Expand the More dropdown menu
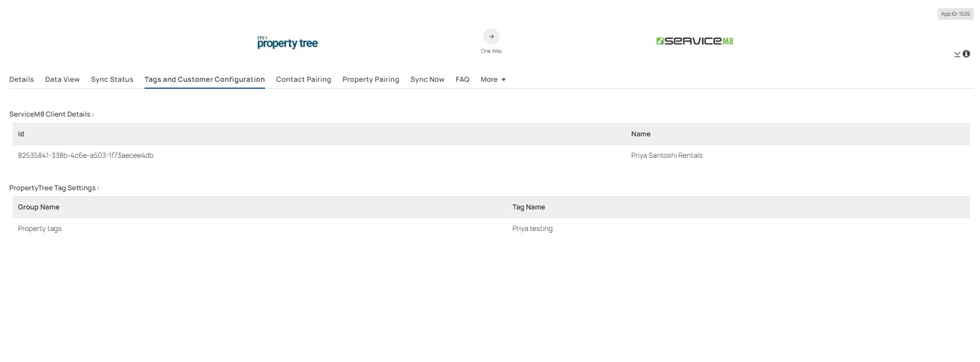Screen dimensions: 980x362 click(493, 79)
